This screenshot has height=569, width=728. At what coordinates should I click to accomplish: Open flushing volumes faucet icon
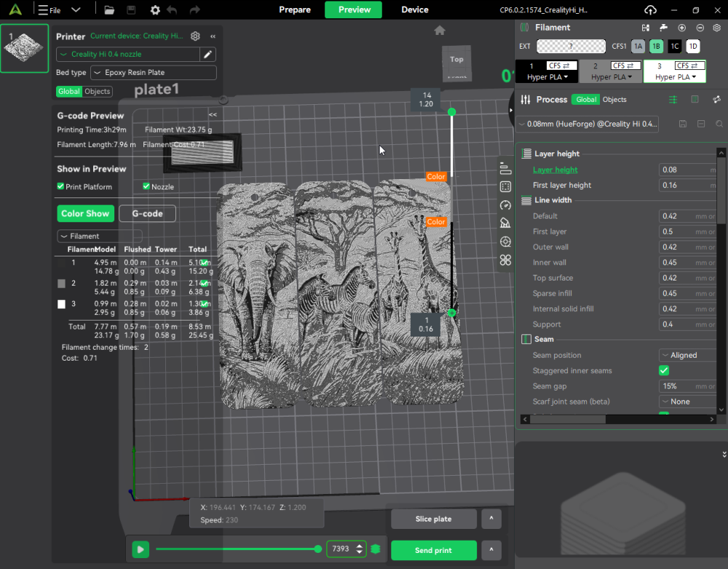(663, 28)
